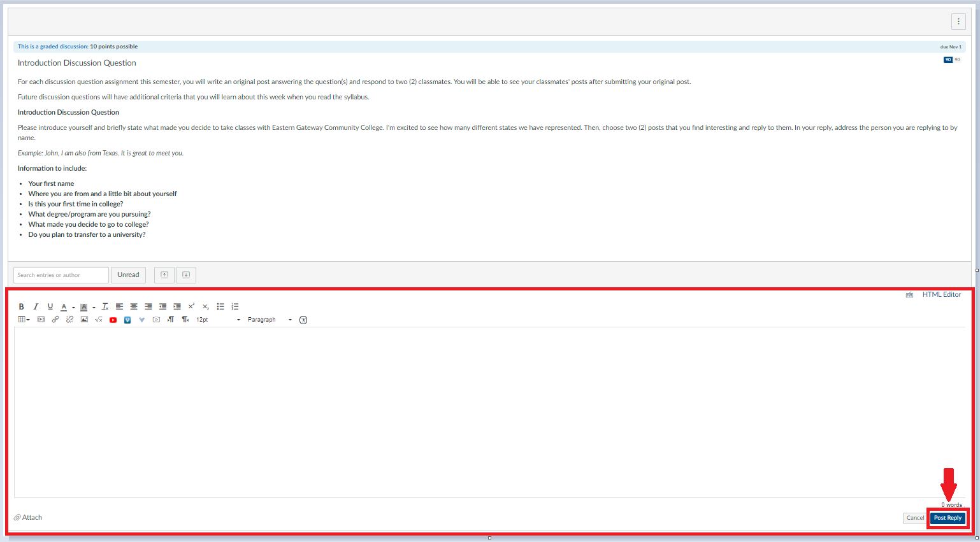Image resolution: width=980 pixels, height=542 pixels.
Task: Click the '10 points possible' text
Action: coord(113,46)
